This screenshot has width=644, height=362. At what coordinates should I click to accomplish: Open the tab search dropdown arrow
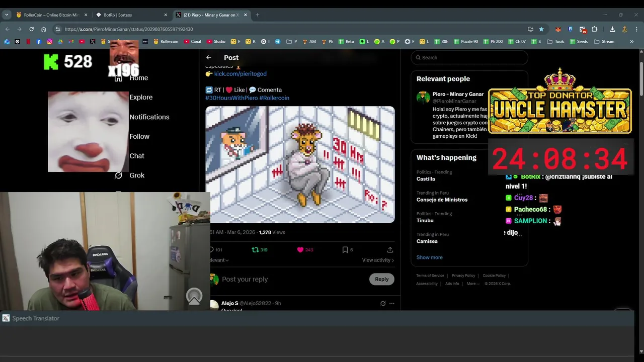coord(7,15)
